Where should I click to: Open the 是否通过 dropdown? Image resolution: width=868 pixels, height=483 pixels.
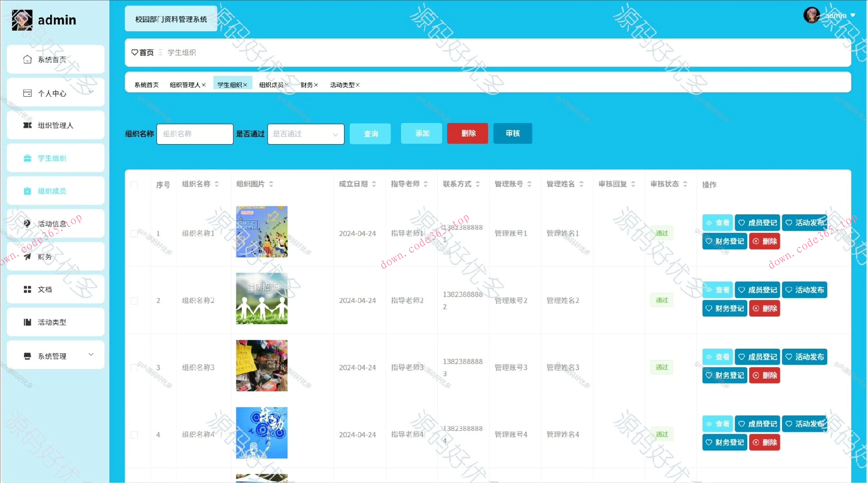pos(306,134)
